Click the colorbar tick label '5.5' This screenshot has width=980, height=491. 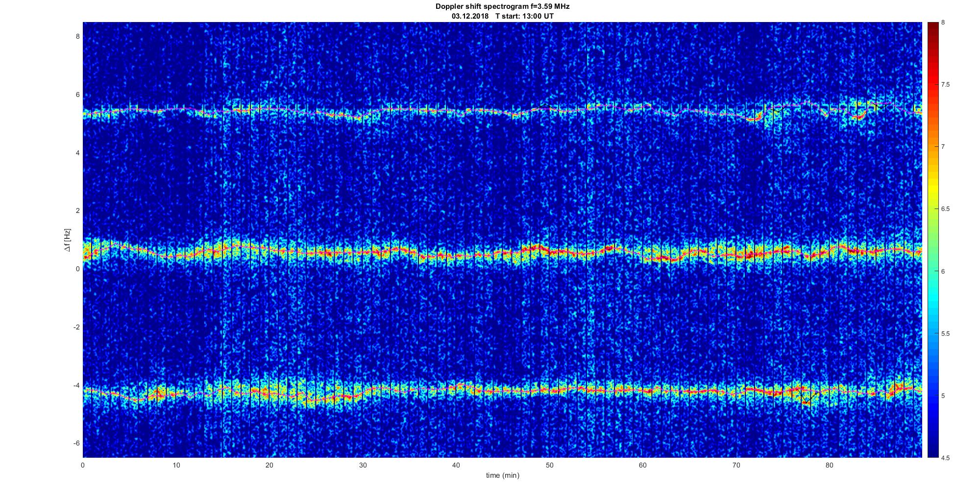946,333
